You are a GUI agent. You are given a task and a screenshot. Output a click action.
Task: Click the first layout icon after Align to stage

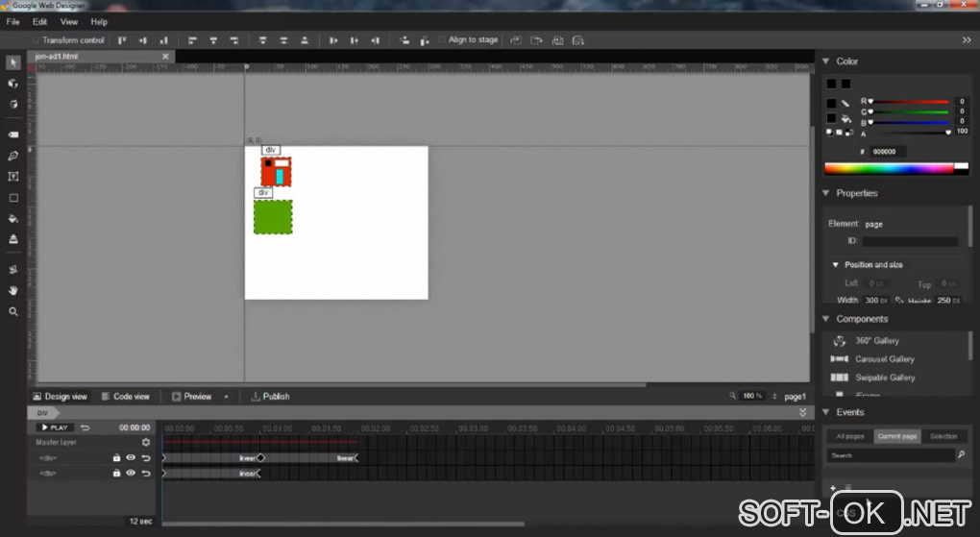click(x=516, y=40)
